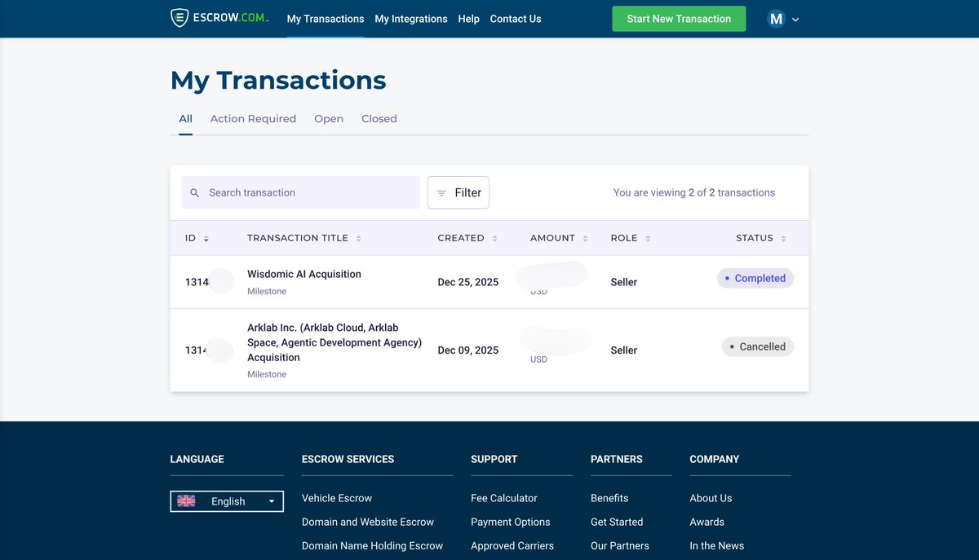The image size is (979, 560).
Task: Open the M user avatar menu
Action: point(776,19)
